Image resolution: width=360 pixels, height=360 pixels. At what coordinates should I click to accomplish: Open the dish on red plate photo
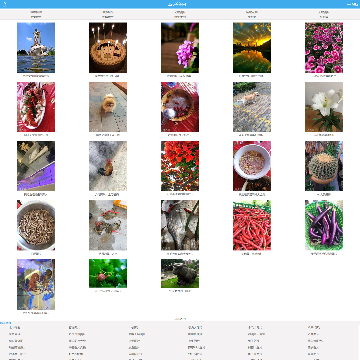click(36, 107)
